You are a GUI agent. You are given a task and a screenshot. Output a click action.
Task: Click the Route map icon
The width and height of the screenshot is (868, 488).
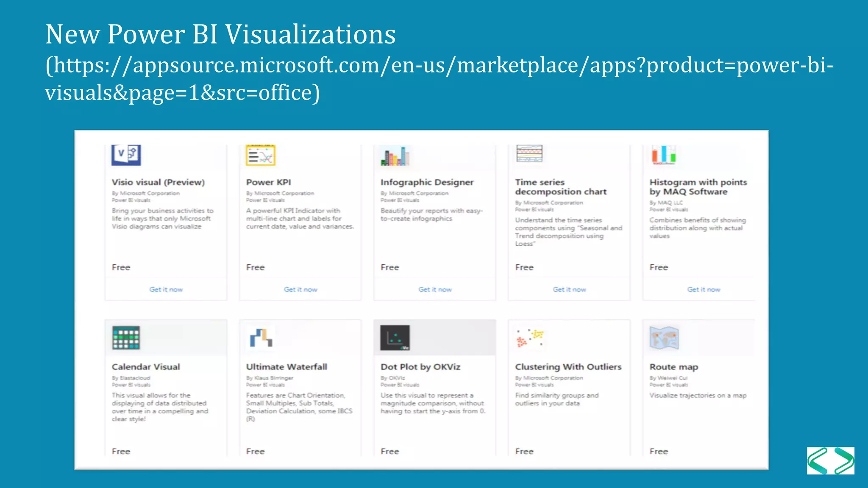pos(664,338)
